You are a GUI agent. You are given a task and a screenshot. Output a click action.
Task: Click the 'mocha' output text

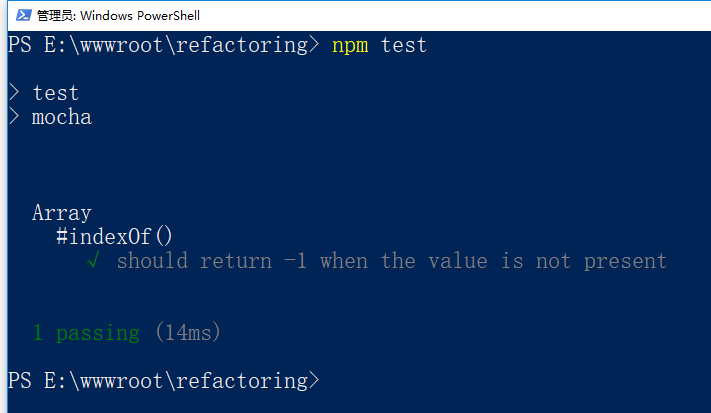coord(62,117)
